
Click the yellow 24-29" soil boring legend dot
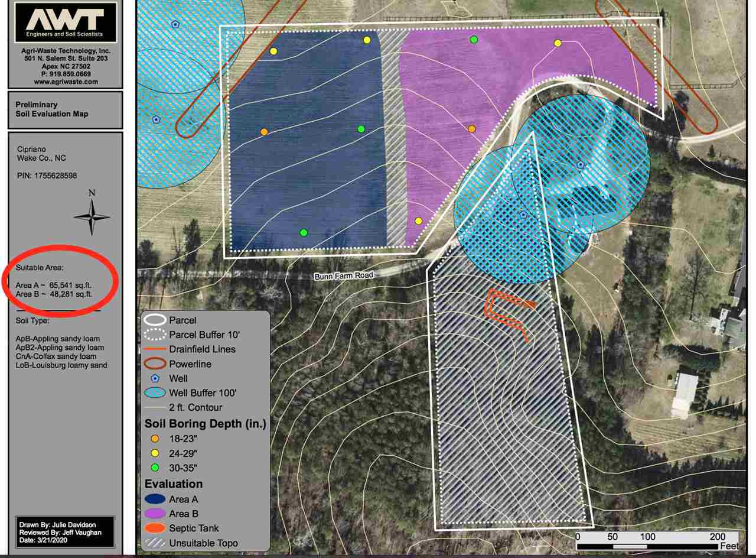pos(155,453)
